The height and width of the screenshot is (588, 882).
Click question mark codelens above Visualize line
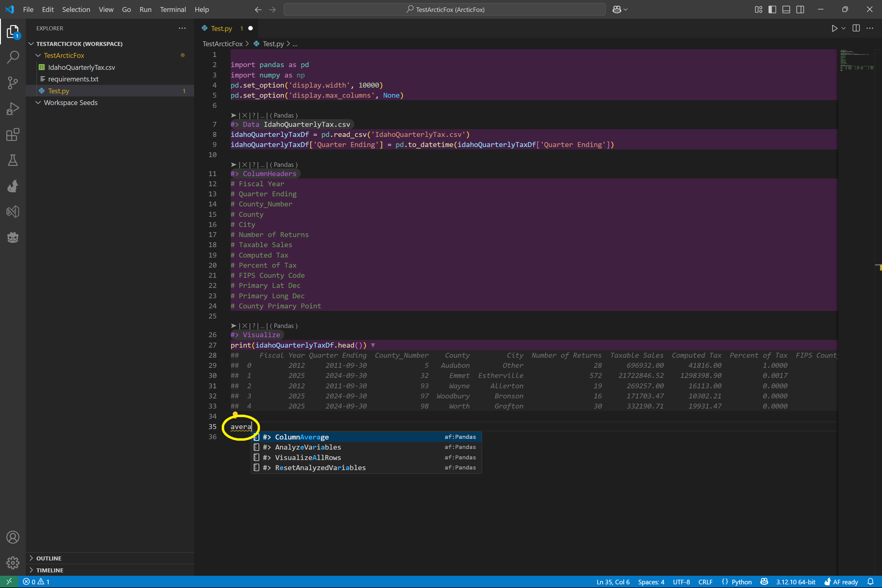pos(254,326)
